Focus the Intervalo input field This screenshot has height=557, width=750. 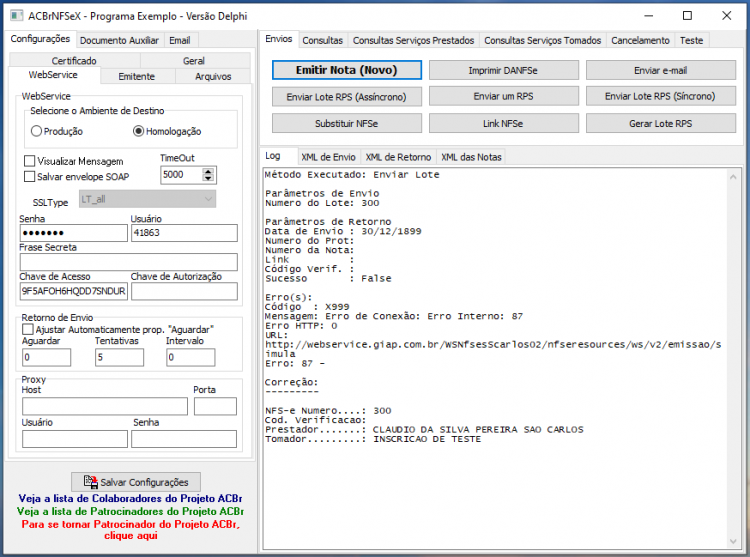point(191,357)
